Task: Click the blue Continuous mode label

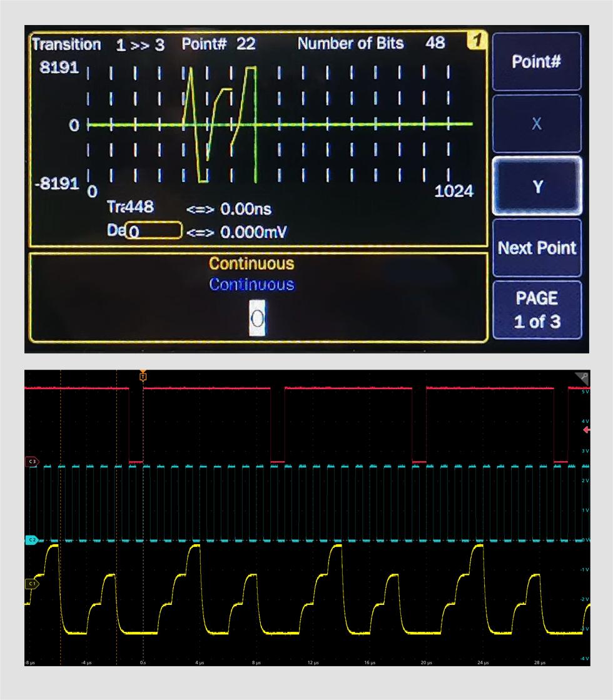Action: tap(251, 285)
